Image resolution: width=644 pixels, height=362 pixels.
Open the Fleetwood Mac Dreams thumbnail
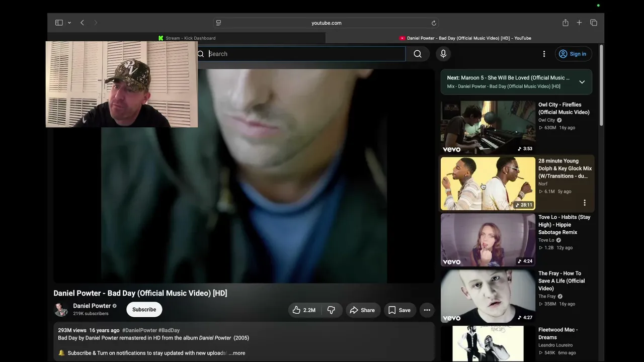click(x=488, y=344)
